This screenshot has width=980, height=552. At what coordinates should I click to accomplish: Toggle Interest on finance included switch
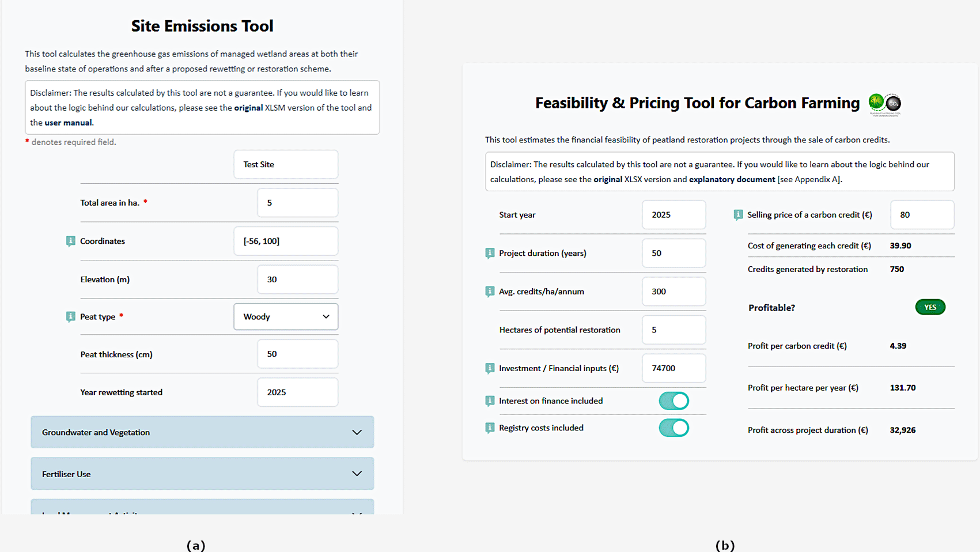pyautogui.click(x=674, y=401)
